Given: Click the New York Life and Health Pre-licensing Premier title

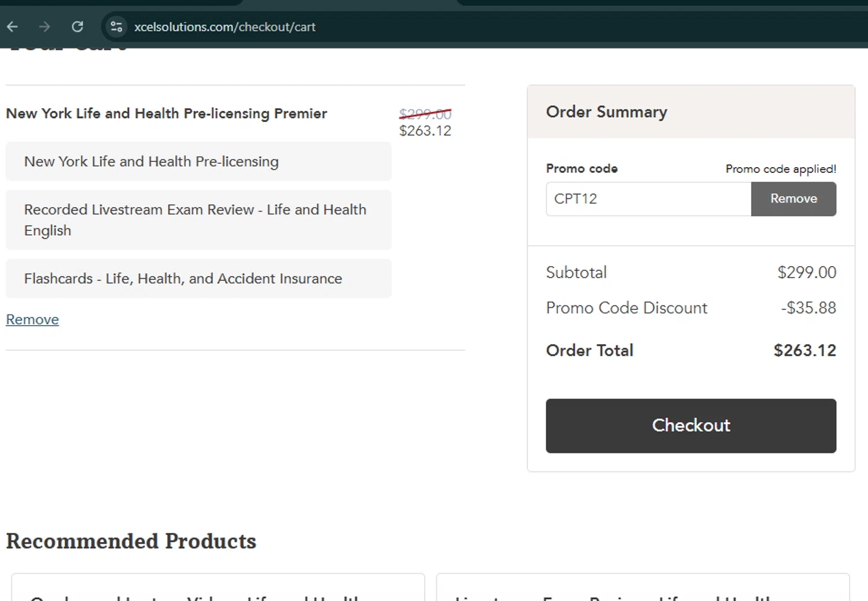Looking at the screenshot, I should point(167,113).
